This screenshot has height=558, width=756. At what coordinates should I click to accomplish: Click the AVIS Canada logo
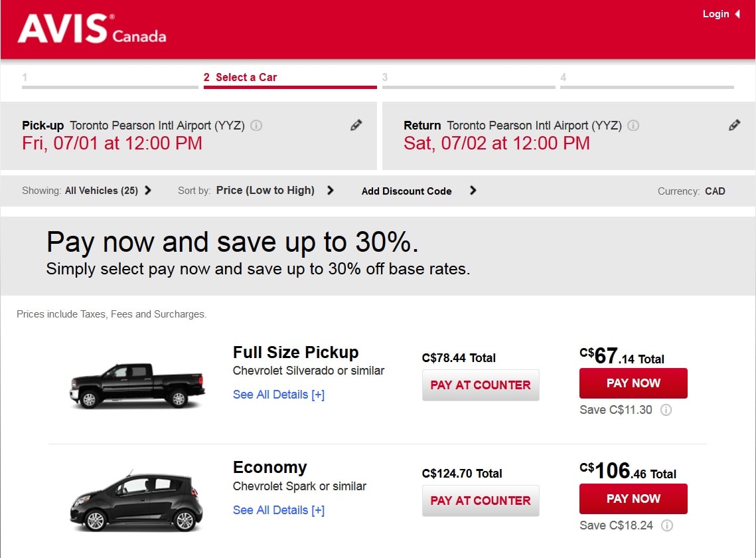92,29
